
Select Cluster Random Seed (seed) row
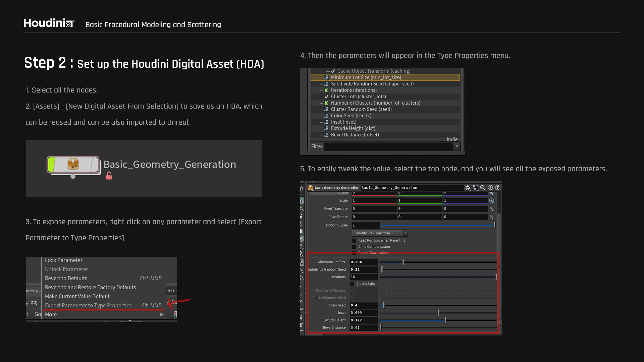pyautogui.click(x=385, y=109)
